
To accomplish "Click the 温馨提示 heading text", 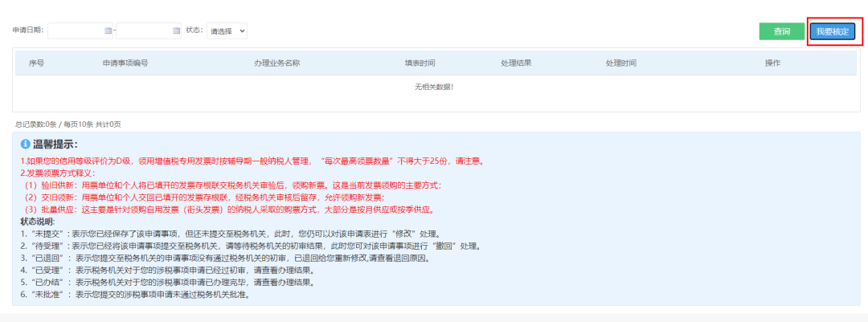I will (55, 145).
